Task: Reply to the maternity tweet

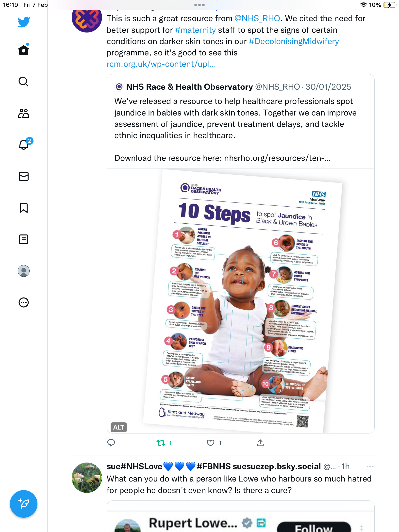Action: tap(111, 443)
